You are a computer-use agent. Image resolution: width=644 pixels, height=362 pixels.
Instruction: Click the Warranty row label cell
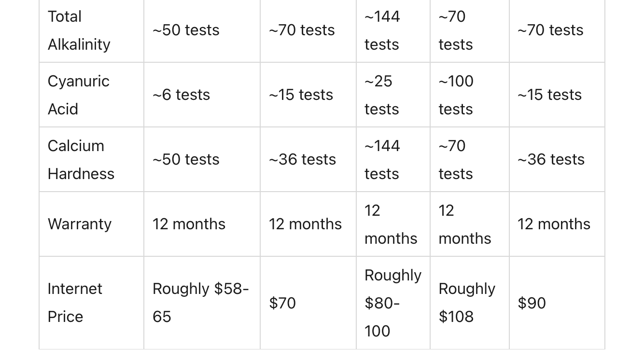[91, 224]
